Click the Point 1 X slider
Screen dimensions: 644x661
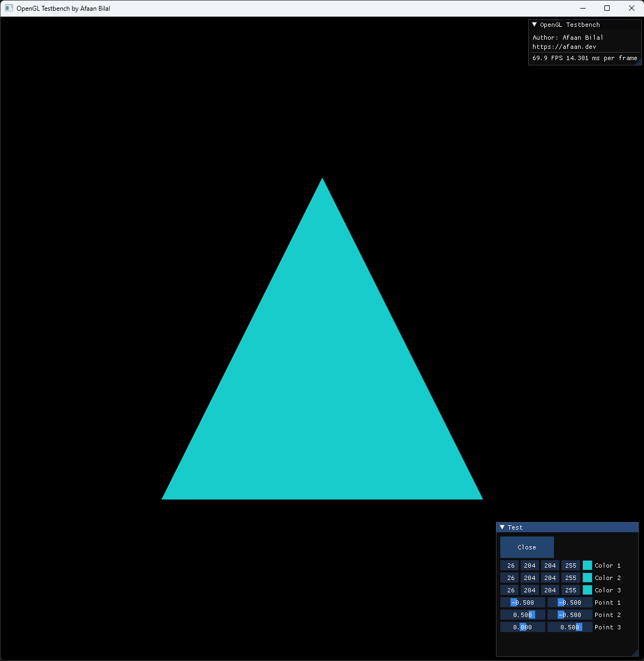pos(523,603)
